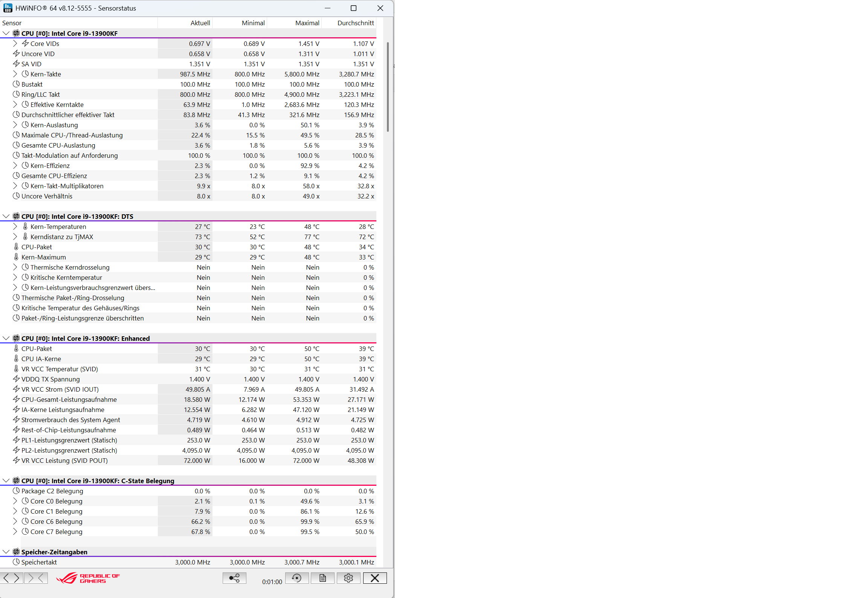Collapse the C-State Belegung group

pos(6,481)
